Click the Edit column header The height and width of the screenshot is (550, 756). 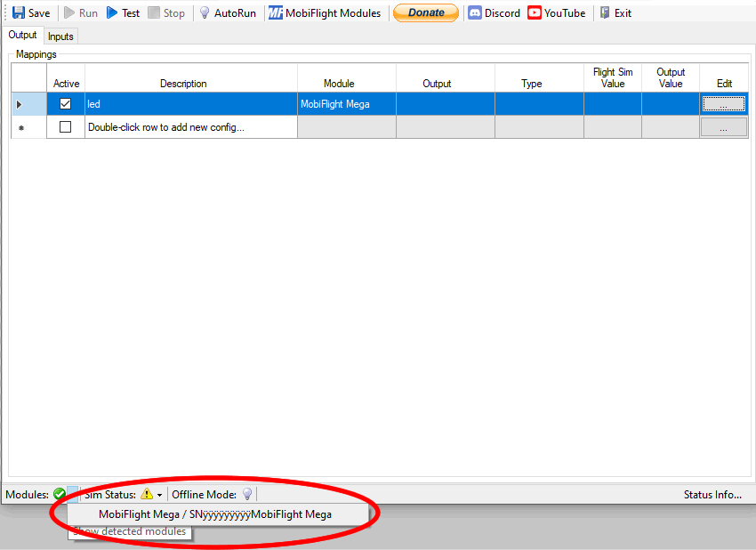[724, 77]
